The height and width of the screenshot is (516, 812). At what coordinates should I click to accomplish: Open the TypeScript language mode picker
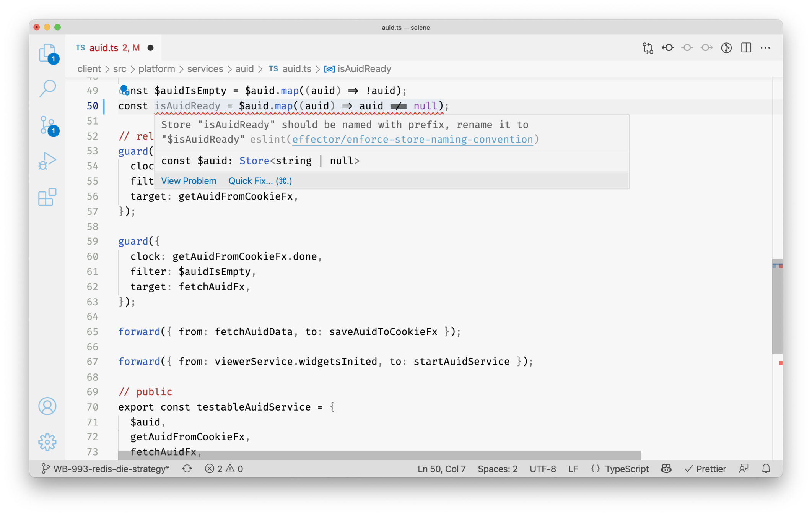(x=626, y=469)
